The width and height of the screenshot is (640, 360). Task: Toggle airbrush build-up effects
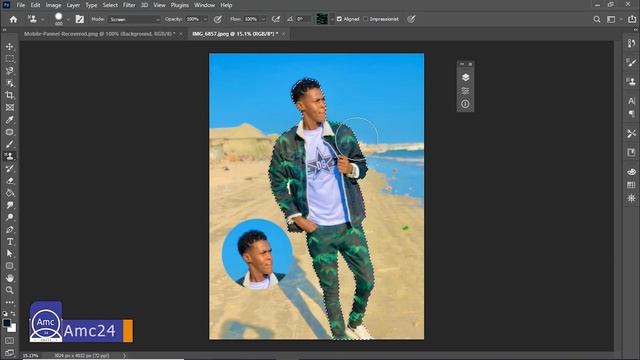coord(276,19)
